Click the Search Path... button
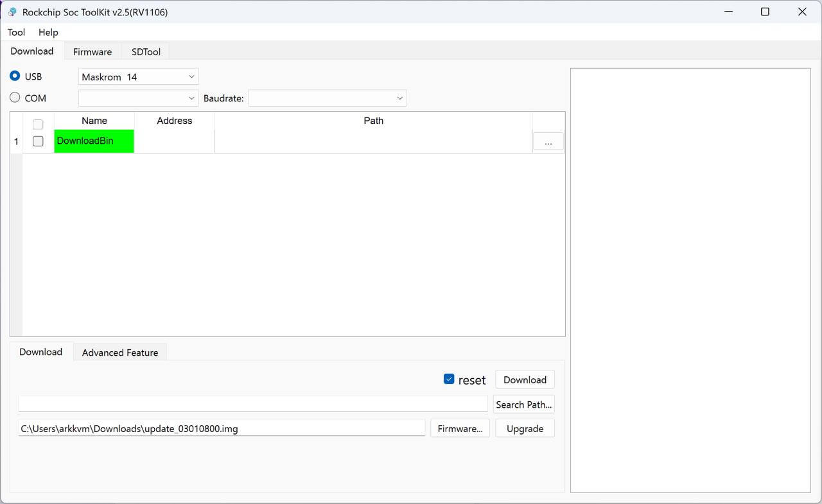The image size is (822, 504). (x=523, y=404)
